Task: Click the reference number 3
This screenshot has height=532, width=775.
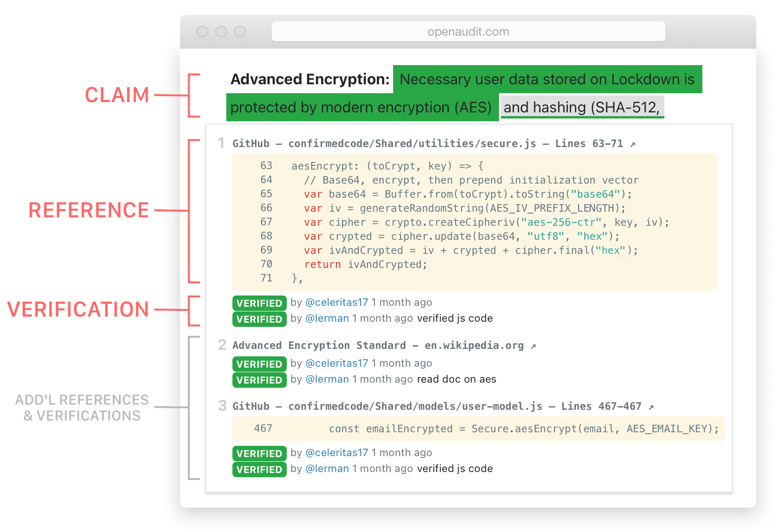Action: [x=222, y=406]
